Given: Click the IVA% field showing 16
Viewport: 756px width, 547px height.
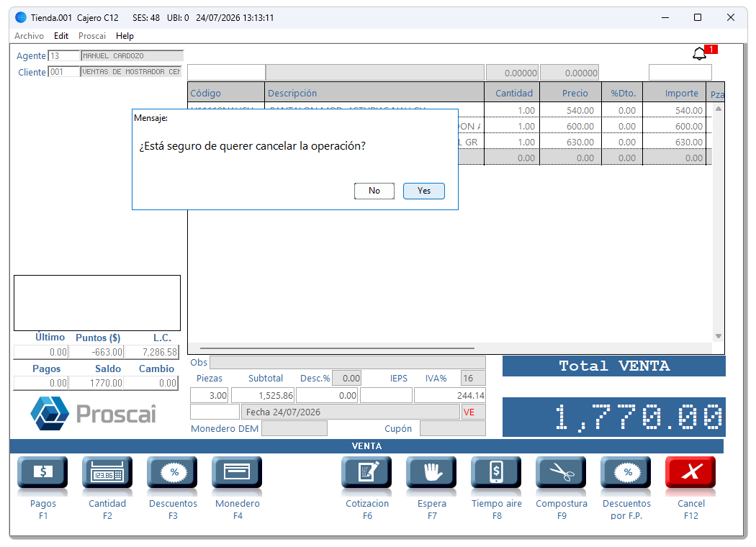Looking at the screenshot, I should coord(474,379).
